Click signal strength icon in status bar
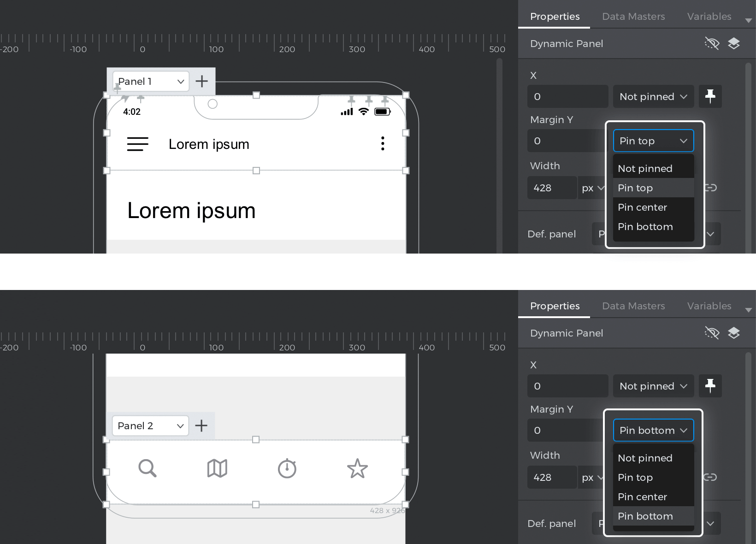The width and height of the screenshot is (756, 544). (347, 112)
